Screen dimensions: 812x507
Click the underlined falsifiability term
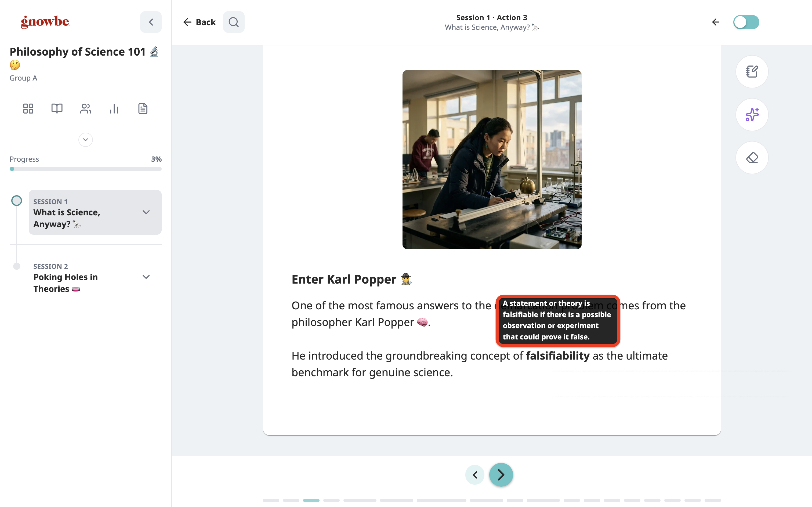click(x=557, y=356)
